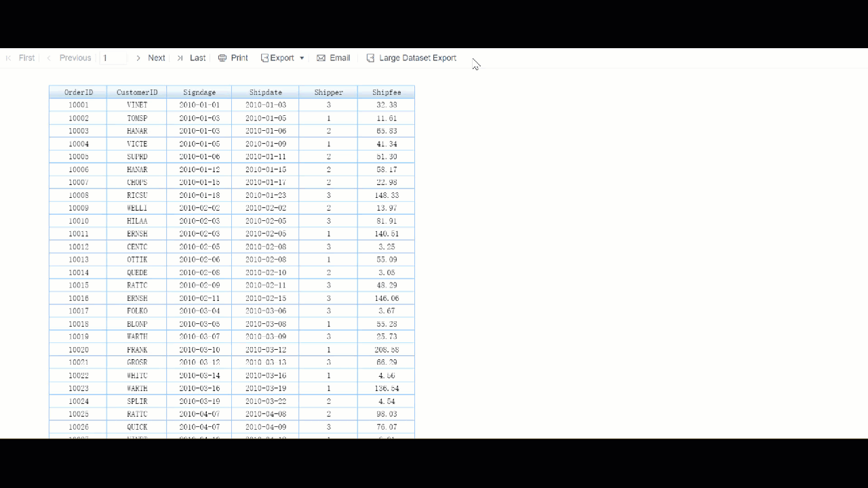Click the First button
This screenshot has width=868, height=488.
[27, 58]
